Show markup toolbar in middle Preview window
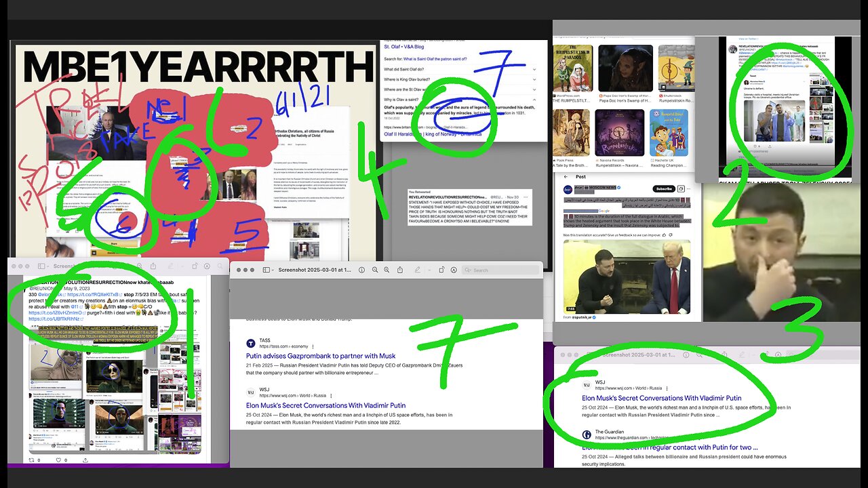 [454, 270]
